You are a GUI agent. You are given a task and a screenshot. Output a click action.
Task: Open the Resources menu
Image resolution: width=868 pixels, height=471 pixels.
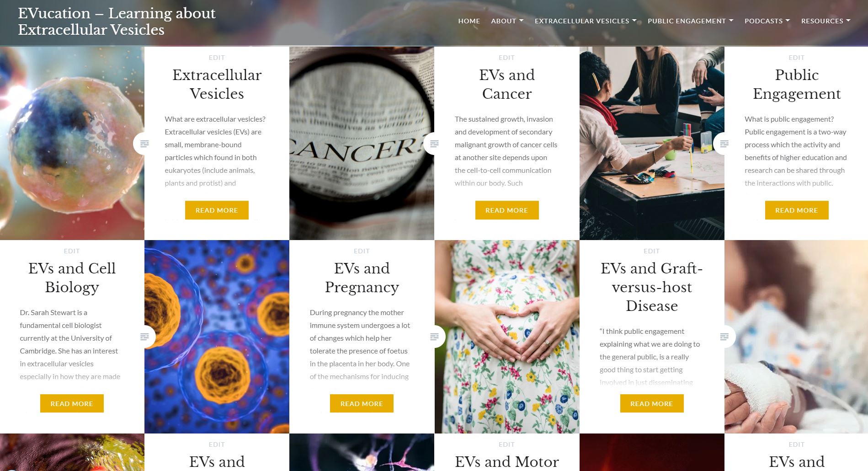click(x=825, y=21)
